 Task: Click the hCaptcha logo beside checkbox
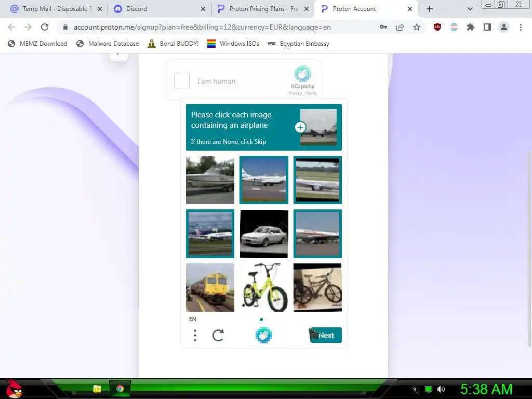click(303, 74)
